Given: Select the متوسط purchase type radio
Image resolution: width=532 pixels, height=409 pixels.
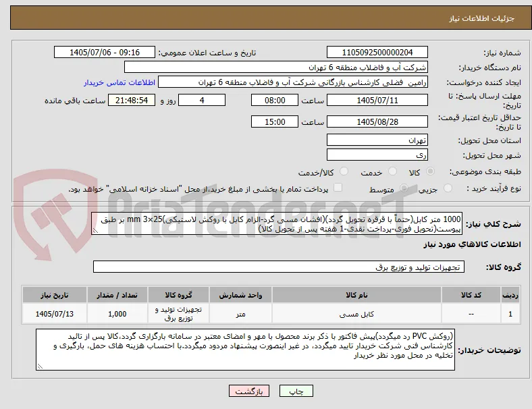Looking at the screenshot, I should coord(404,188).
